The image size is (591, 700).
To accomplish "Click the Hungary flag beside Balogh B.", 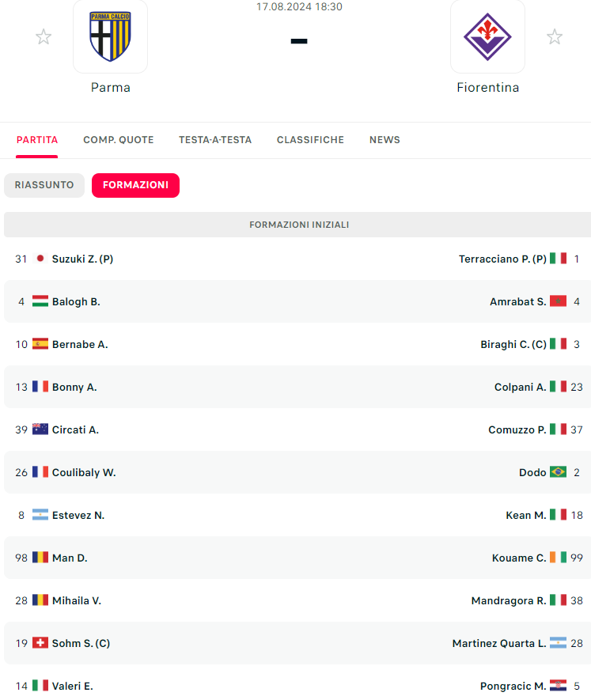I will coord(40,301).
